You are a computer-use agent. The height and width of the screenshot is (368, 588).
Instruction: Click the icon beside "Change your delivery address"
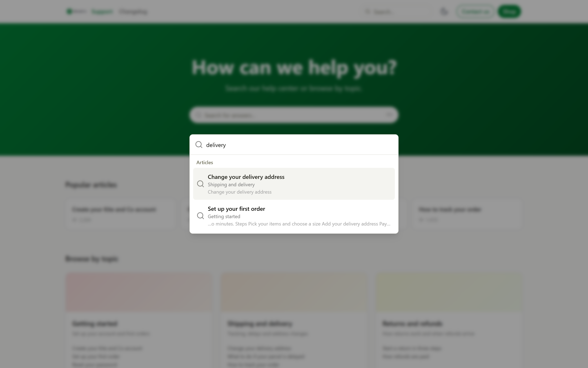(200, 184)
